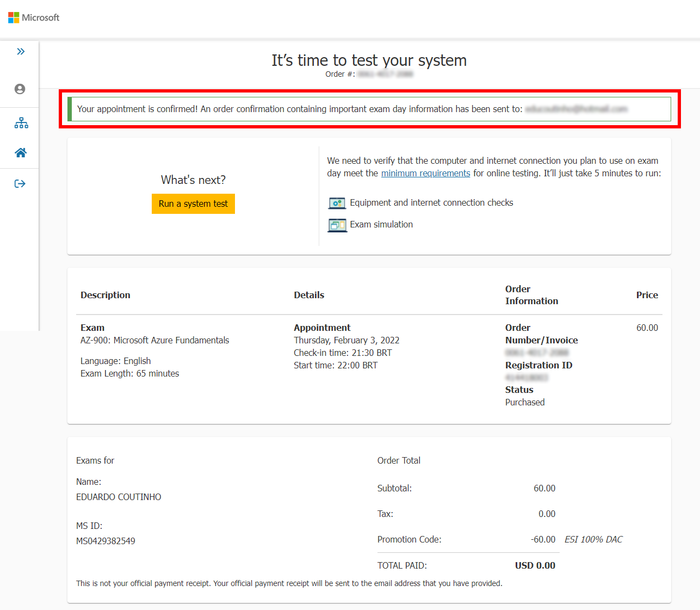This screenshot has width=700, height=610.
Task: Click the 'Order Information' column header
Action: pyautogui.click(x=531, y=295)
